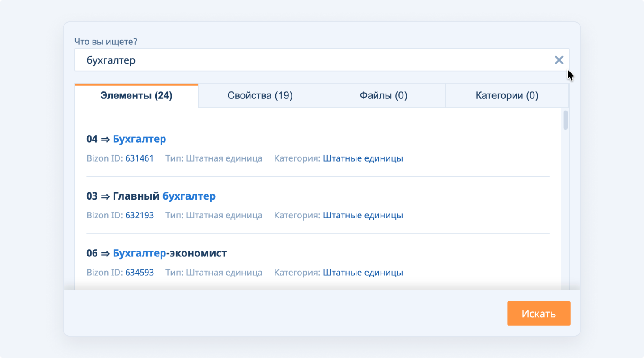Open the Бухгалтер element link
644x358 pixels.
pyautogui.click(x=139, y=139)
